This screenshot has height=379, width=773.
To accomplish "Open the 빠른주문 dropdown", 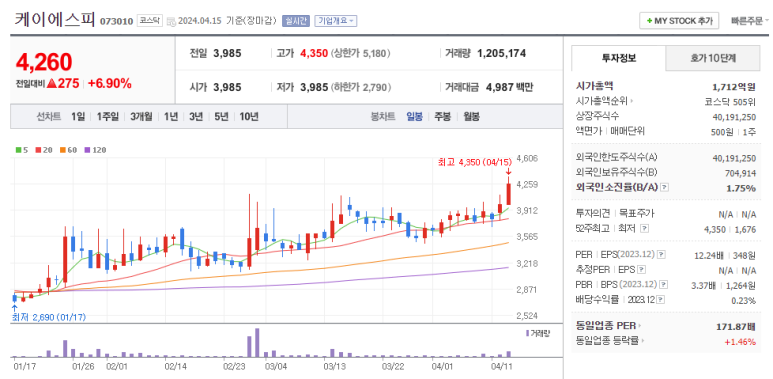I will click(x=750, y=21).
